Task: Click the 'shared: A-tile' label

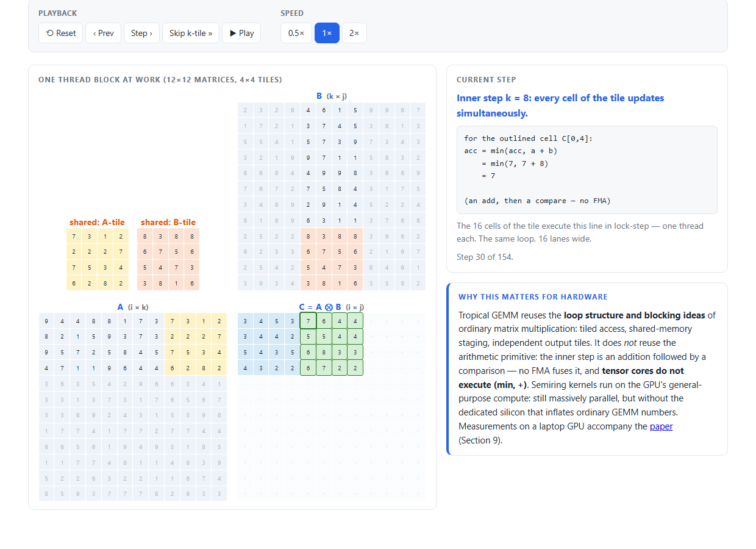Action: point(97,222)
